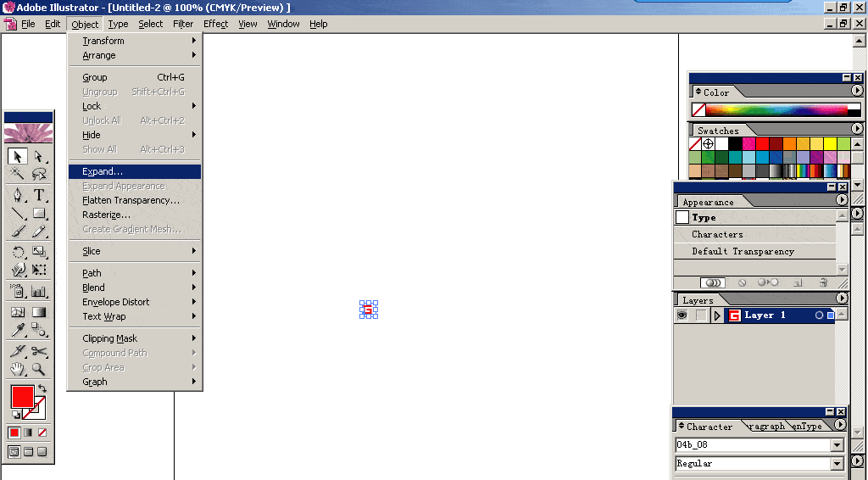Select the Hand tool
The width and height of the screenshot is (868, 480).
[18, 369]
